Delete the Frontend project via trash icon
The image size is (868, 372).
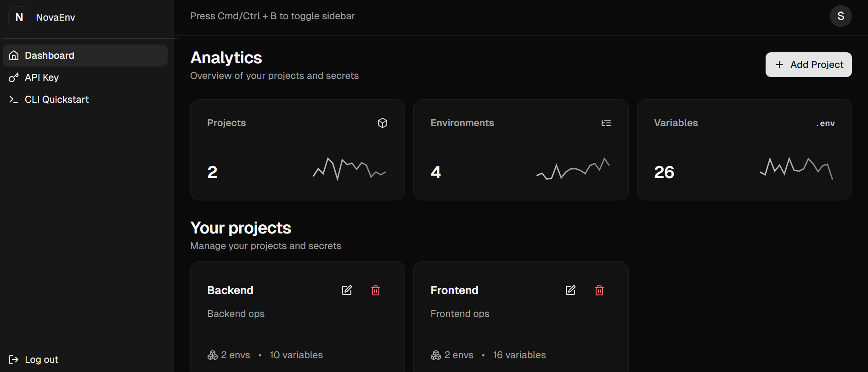pyautogui.click(x=599, y=290)
